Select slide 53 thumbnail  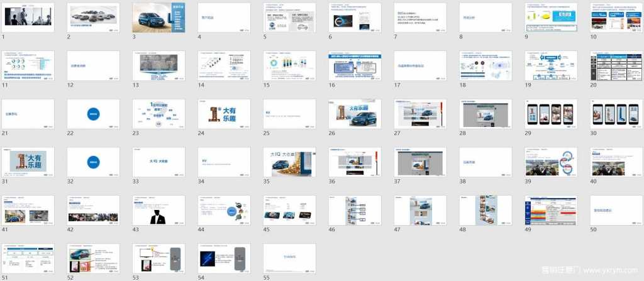158,258
